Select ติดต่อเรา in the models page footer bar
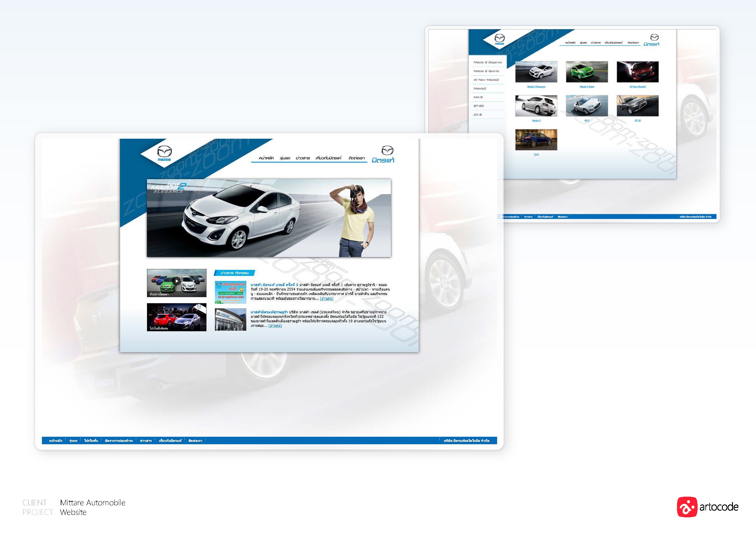 coord(562,217)
